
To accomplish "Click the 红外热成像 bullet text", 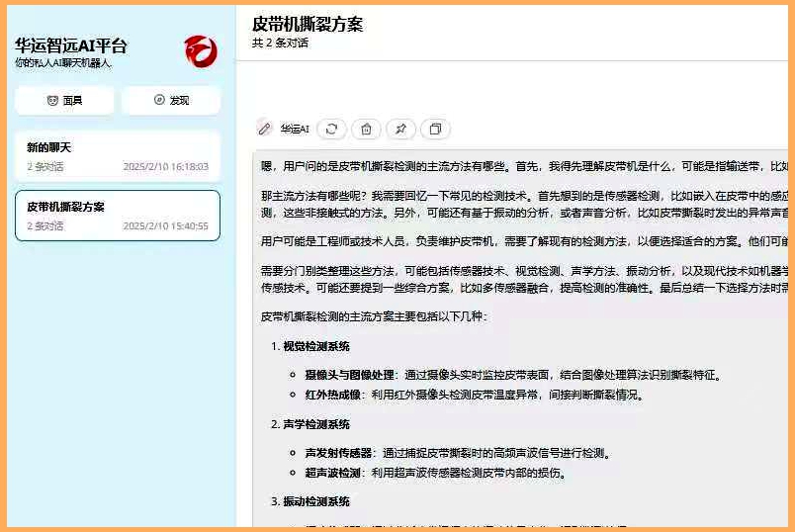I will (331, 395).
